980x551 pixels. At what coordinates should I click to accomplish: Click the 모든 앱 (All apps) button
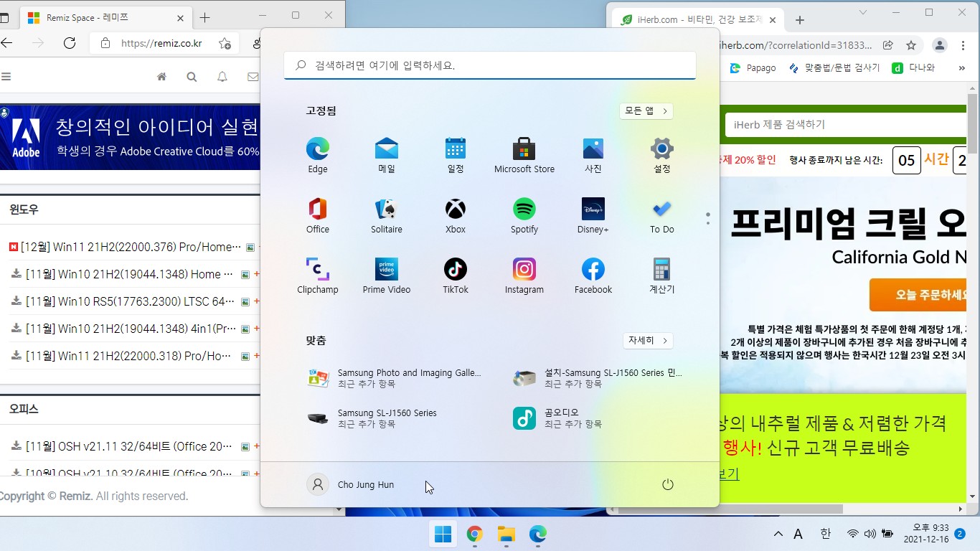[x=646, y=111]
